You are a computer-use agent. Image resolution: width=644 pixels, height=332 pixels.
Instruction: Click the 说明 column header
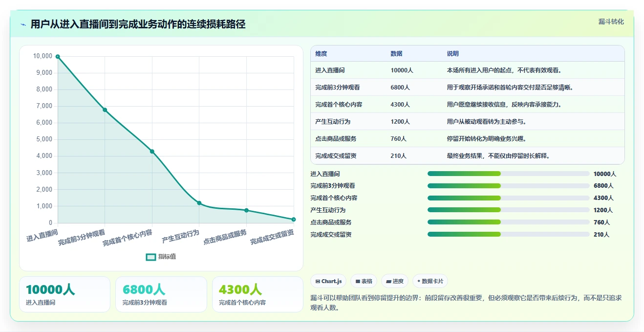[452, 54]
